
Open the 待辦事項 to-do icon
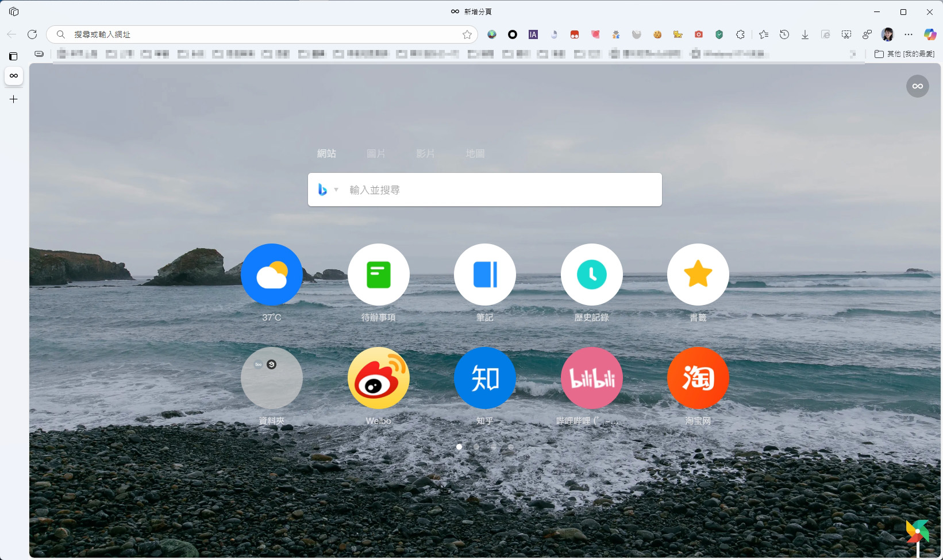pyautogui.click(x=378, y=275)
